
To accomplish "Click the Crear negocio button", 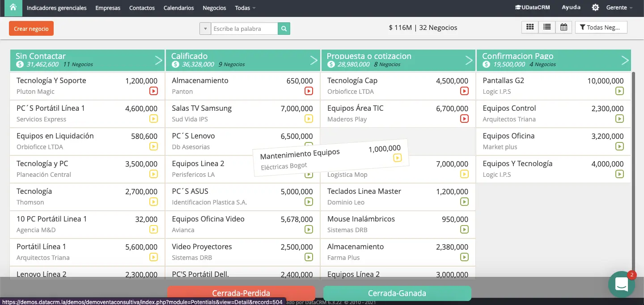I will [x=31, y=28].
